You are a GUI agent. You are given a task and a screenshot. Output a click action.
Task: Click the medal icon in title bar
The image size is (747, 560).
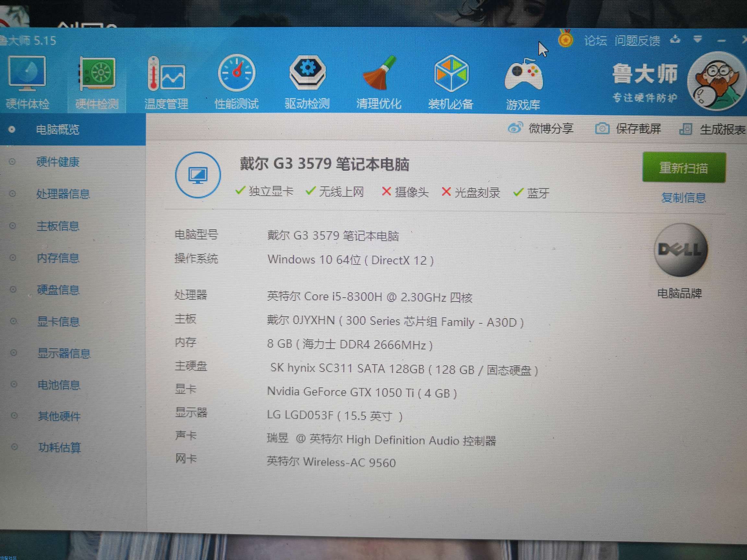[566, 38]
